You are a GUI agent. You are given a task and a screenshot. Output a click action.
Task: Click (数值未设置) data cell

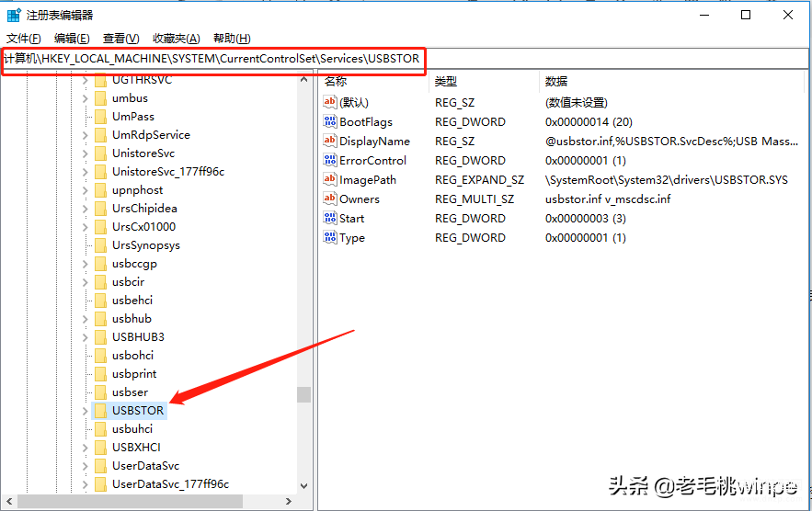tap(576, 103)
